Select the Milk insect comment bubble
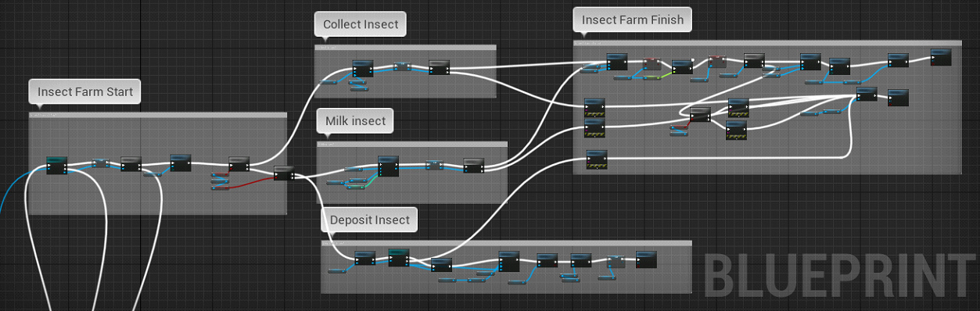The image size is (980, 311). tap(356, 121)
